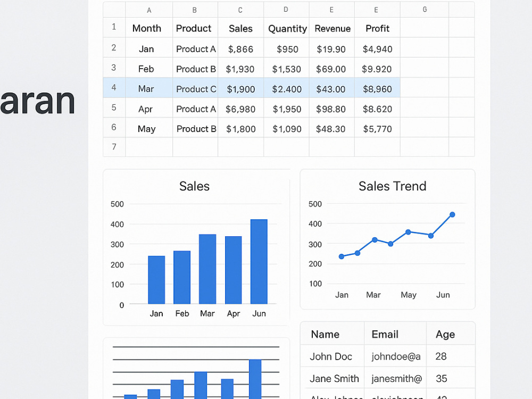Select row 1 header number

click(x=114, y=27)
